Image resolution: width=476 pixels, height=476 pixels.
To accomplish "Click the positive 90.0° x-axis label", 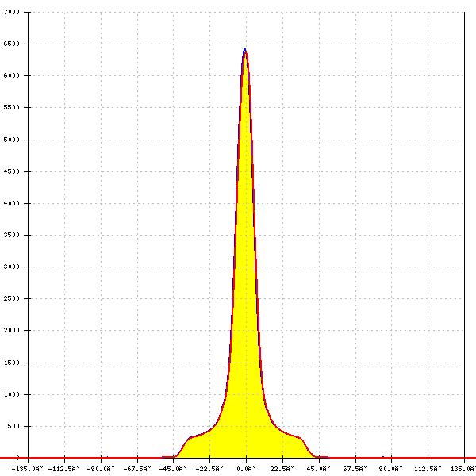I will tap(391, 469).
